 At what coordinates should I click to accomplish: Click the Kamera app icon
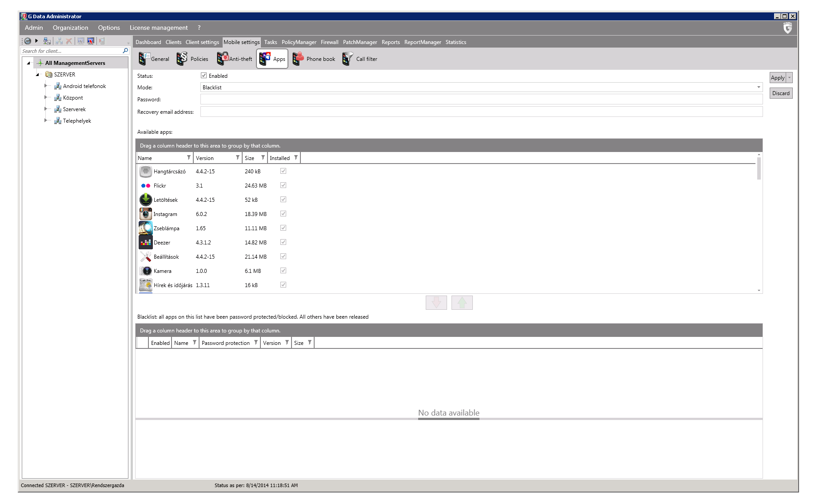146,271
